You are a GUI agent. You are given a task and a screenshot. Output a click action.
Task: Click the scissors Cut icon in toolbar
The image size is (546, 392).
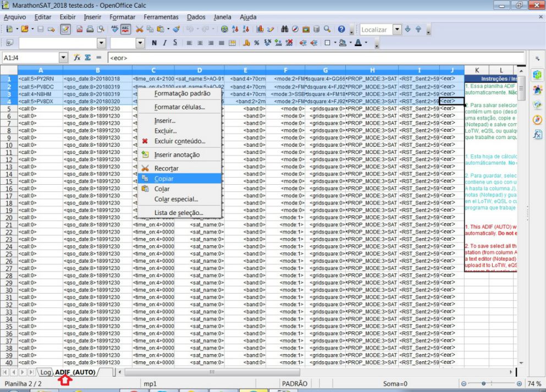coord(139,30)
